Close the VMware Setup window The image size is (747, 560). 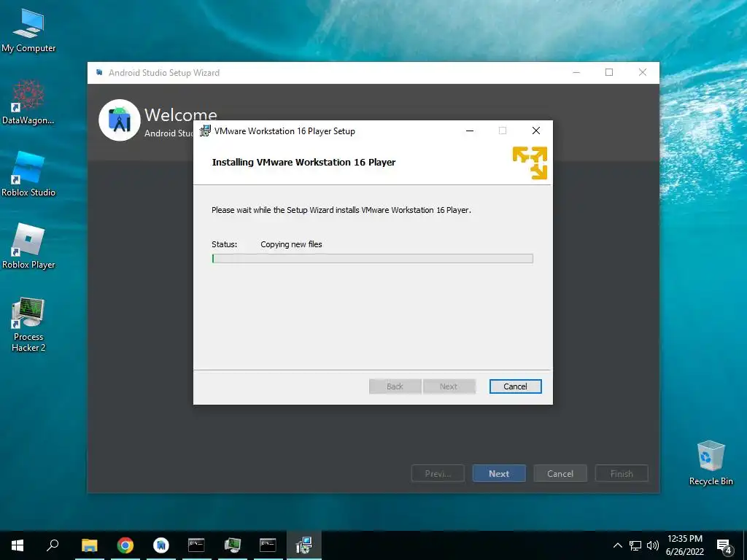pyautogui.click(x=536, y=131)
